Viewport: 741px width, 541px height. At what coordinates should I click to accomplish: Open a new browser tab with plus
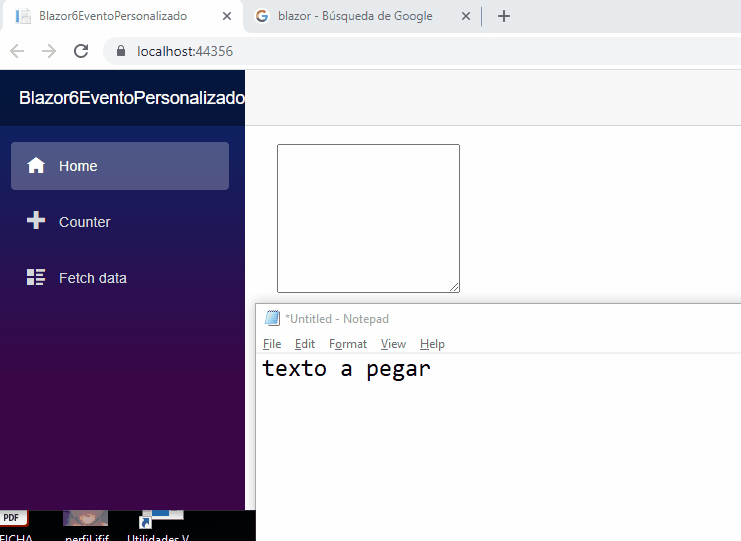[504, 16]
